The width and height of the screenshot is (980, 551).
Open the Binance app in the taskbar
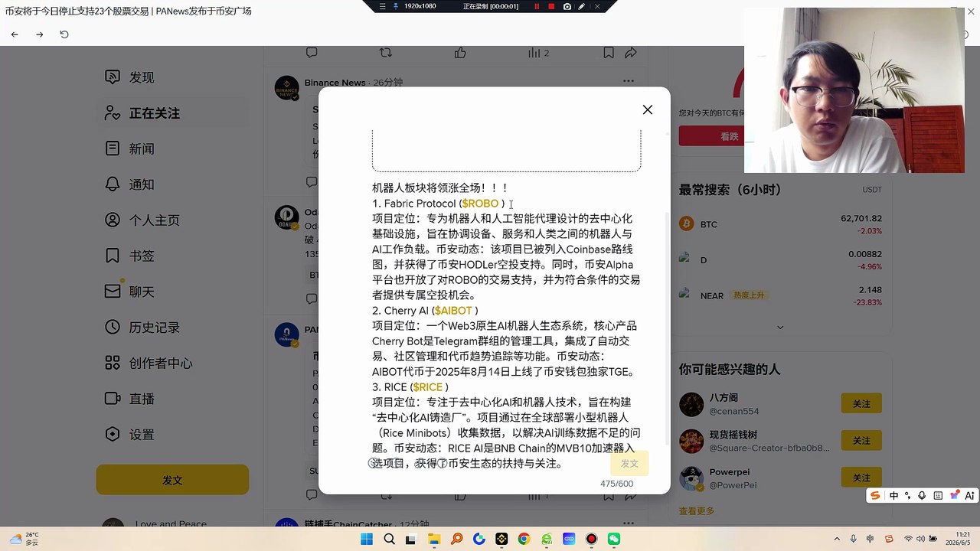pyautogui.click(x=501, y=539)
